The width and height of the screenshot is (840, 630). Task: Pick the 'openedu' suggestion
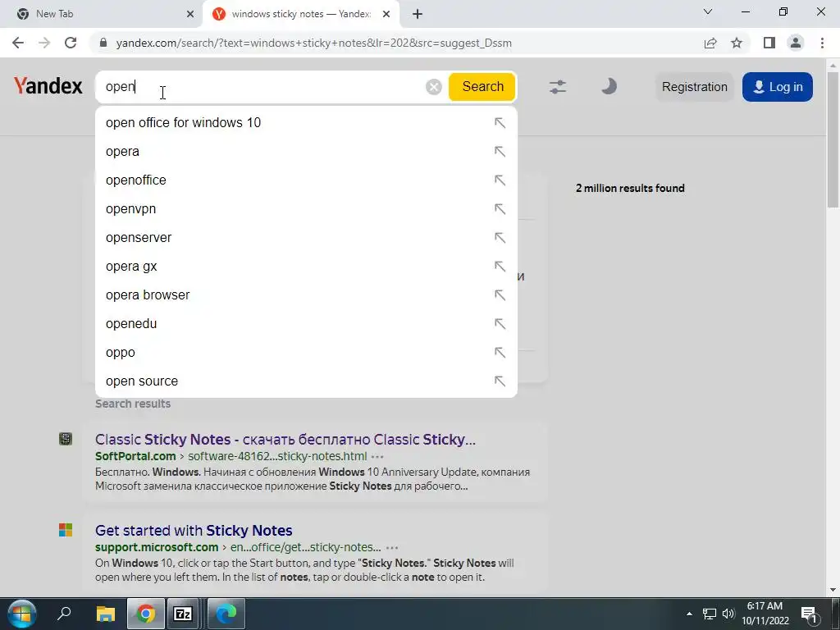[x=306, y=323]
